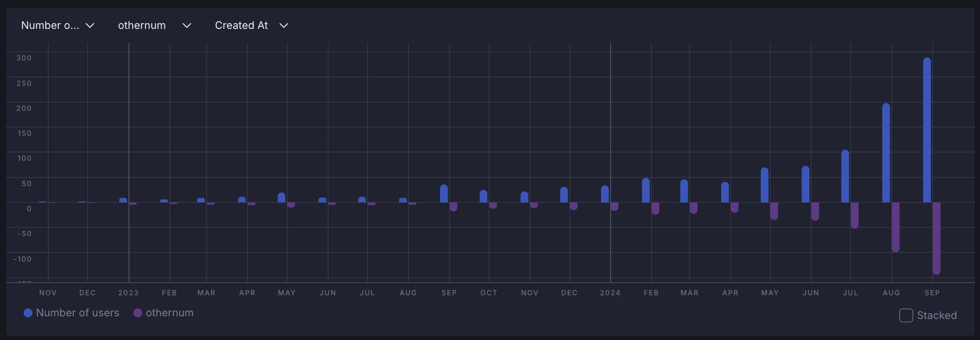Click the chevron arrow next to top othernum
Viewport: 980px width, 340px height.
pos(187,26)
